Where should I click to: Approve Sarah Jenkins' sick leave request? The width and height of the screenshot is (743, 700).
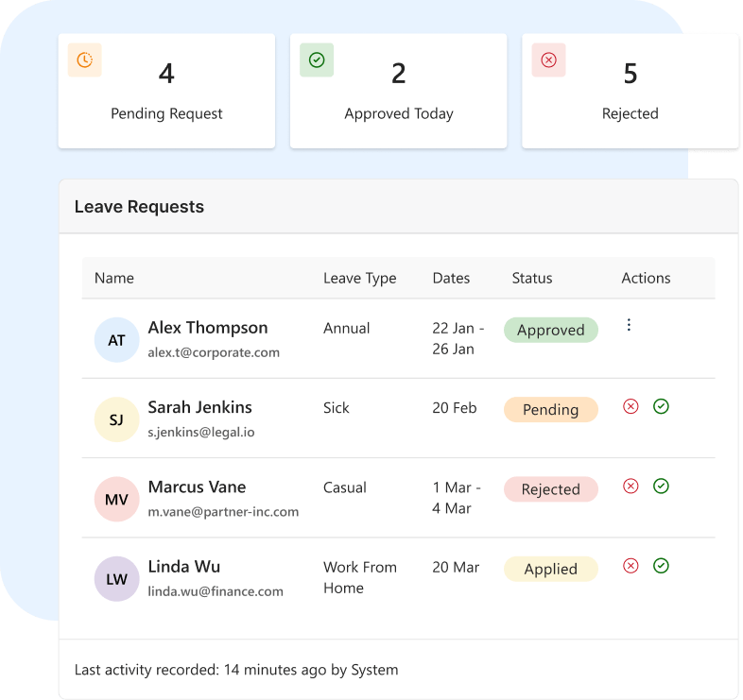(x=661, y=406)
